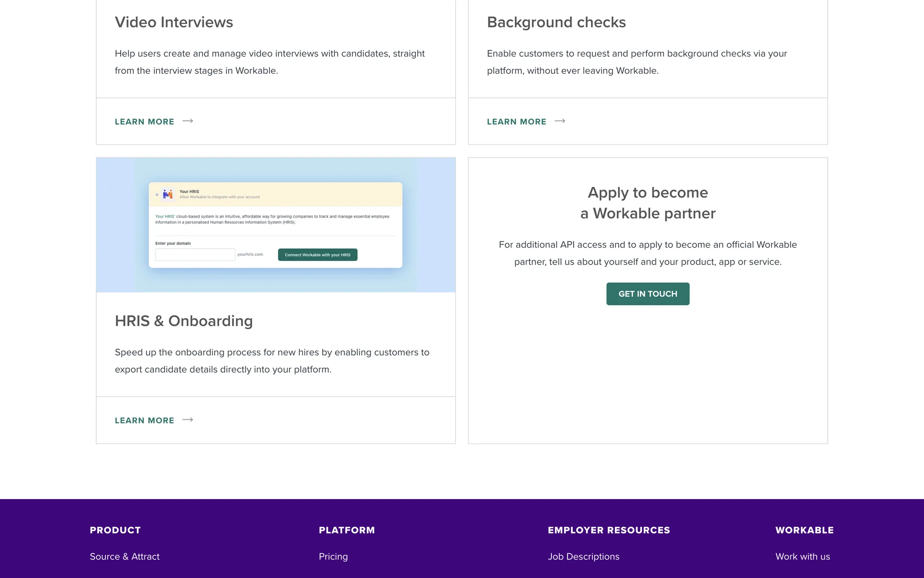The width and height of the screenshot is (924, 578).
Task: Open Work with us footer link
Action: 802,556
